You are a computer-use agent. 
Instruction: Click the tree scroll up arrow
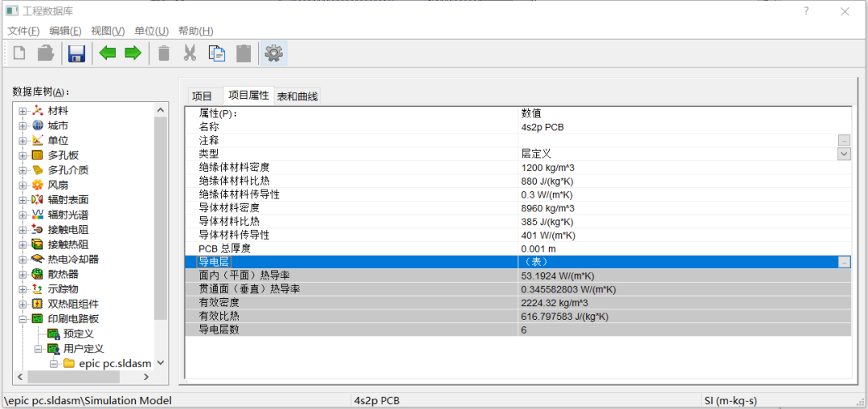click(161, 110)
